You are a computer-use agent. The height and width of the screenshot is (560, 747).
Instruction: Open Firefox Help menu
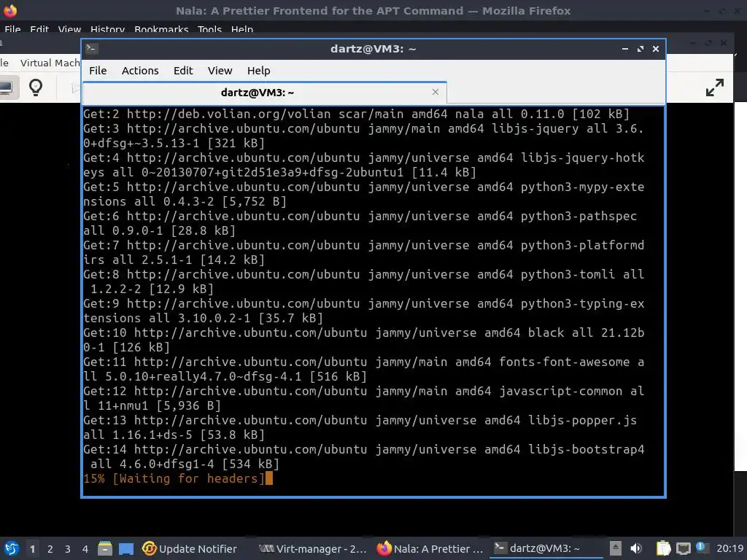point(242,29)
